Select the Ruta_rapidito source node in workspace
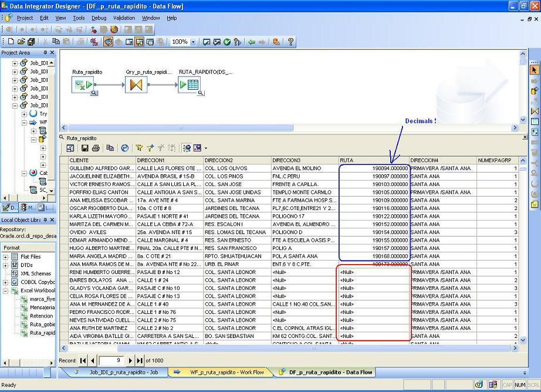The image size is (541, 392). pos(83,85)
